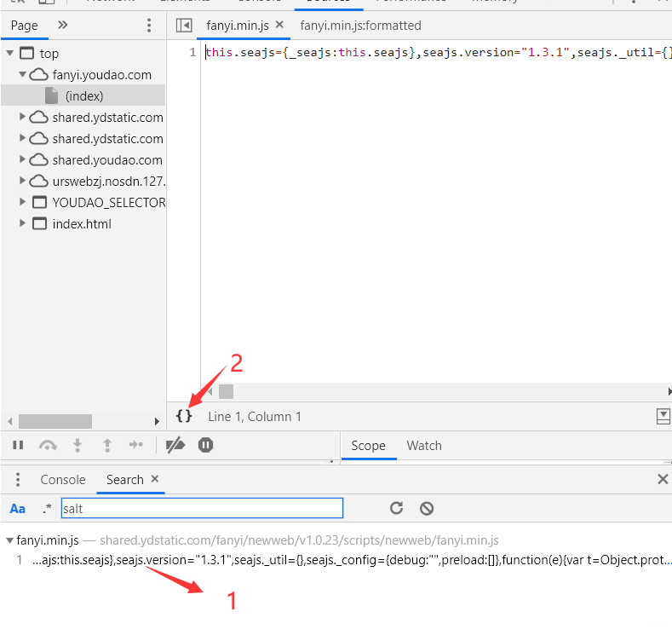672x635 pixels.
Task: Click the editor horizontal scrollbar thumb
Action: point(226,391)
